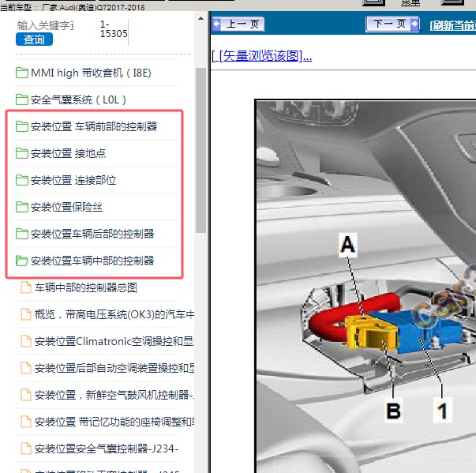This screenshot has width=476, height=473.
Task: Click right arrow icon on 下一页 button
Action: click(x=414, y=24)
